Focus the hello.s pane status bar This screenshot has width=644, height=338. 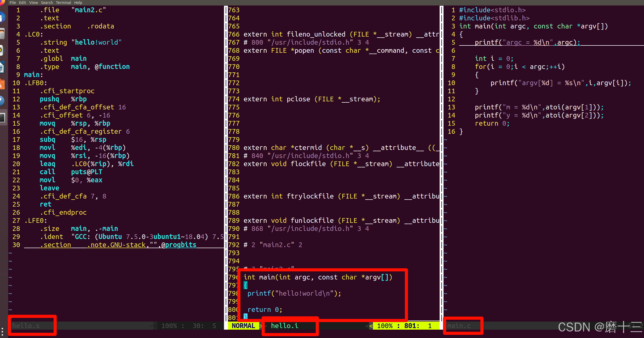coord(26,326)
